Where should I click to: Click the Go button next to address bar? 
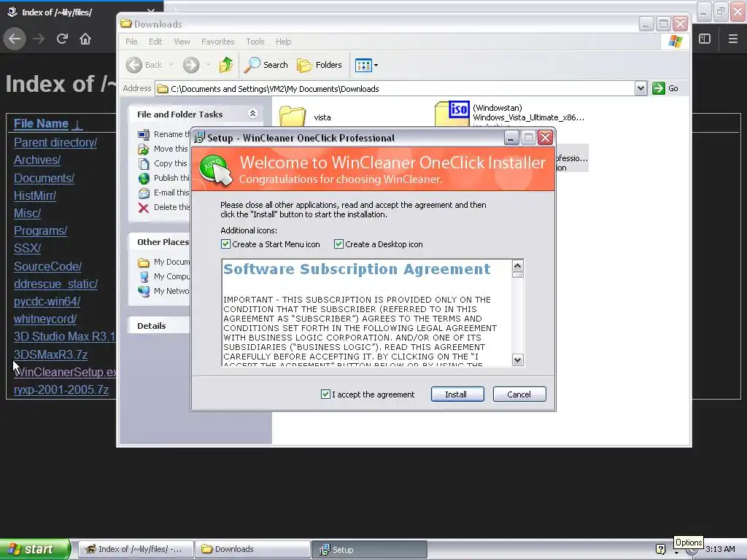coord(665,88)
